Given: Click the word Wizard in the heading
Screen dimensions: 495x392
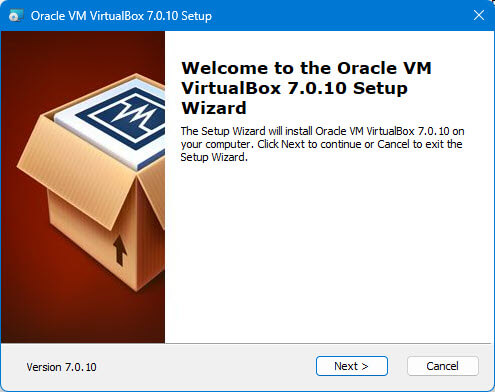Looking at the screenshot, I should tap(214, 108).
